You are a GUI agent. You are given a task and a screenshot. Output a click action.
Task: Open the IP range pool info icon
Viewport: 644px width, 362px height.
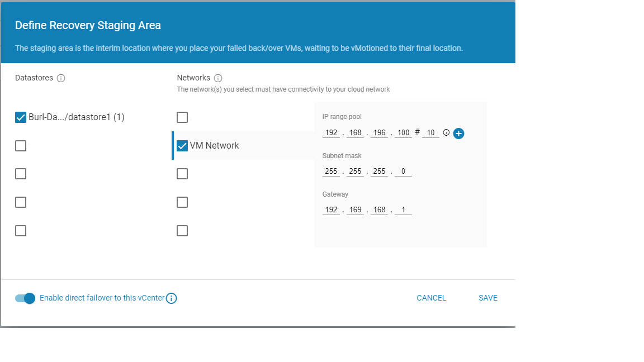[446, 133]
